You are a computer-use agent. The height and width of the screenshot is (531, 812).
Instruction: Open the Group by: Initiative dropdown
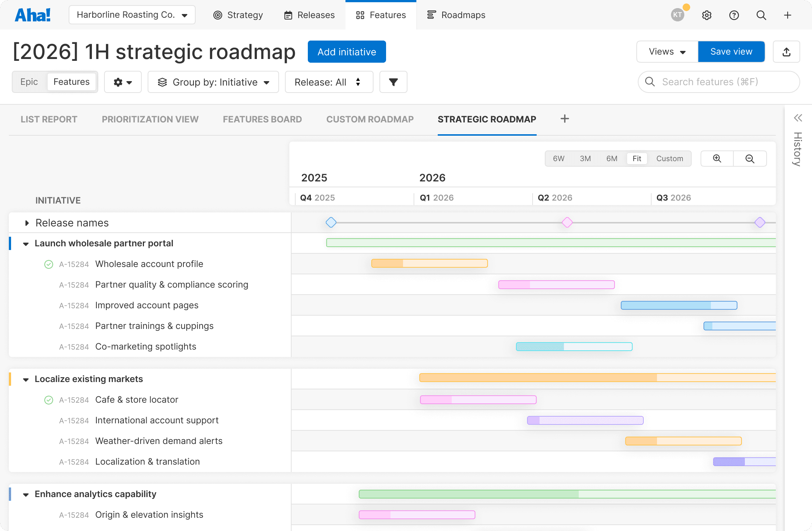pos(213,82)
